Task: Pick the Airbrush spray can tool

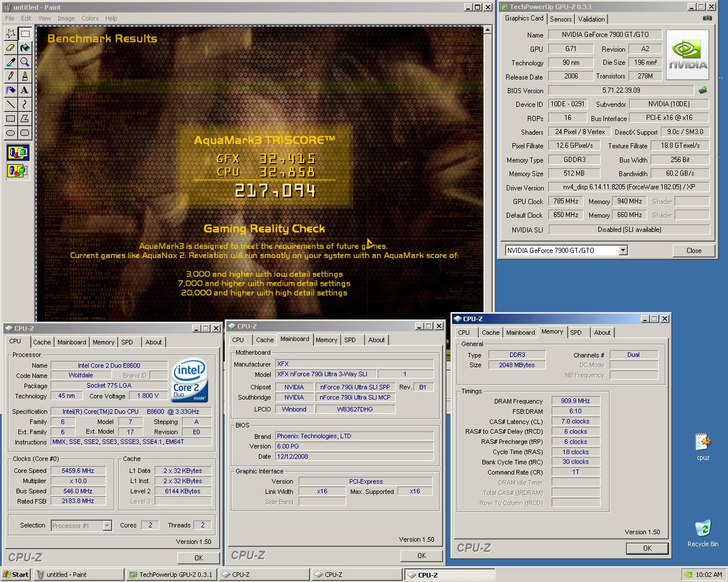Action: (x=10, y=90)
